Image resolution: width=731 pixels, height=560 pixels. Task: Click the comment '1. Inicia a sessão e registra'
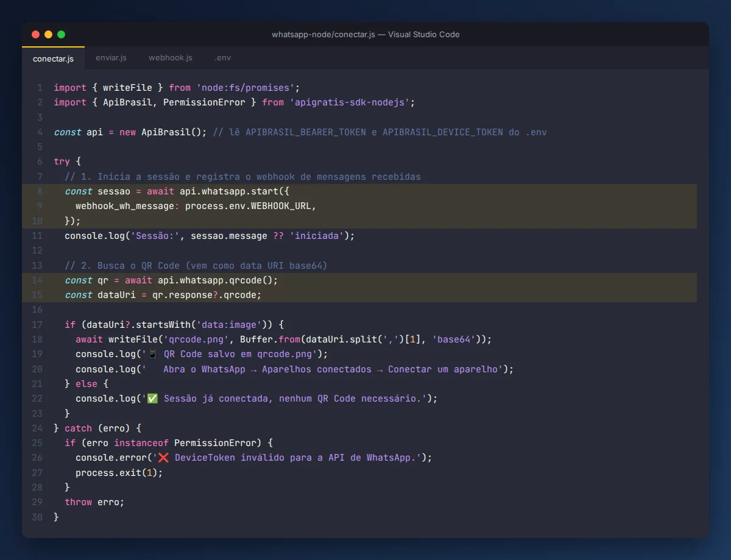pos(242,177)
